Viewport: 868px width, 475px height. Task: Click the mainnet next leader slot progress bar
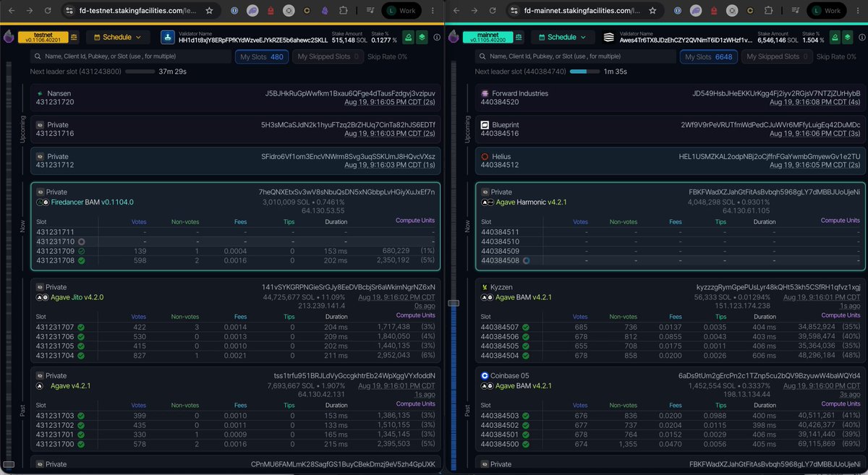click(x=585, y=72)
